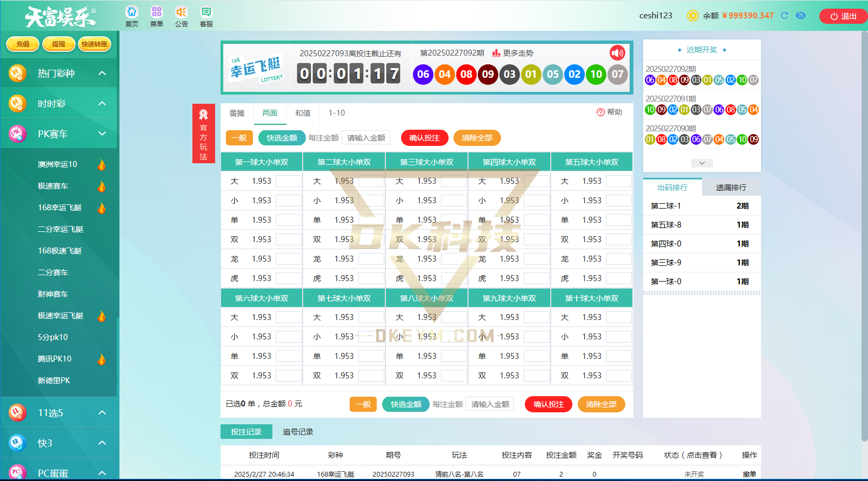Image resolution: width=868 pixels, height=481 pixels.
Task: Click the 快速转账 quick transfer button
Action: point(95,44)
